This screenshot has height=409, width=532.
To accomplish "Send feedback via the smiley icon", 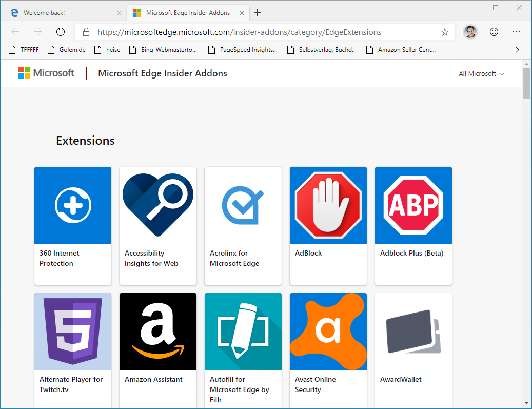I will point(494,32).
